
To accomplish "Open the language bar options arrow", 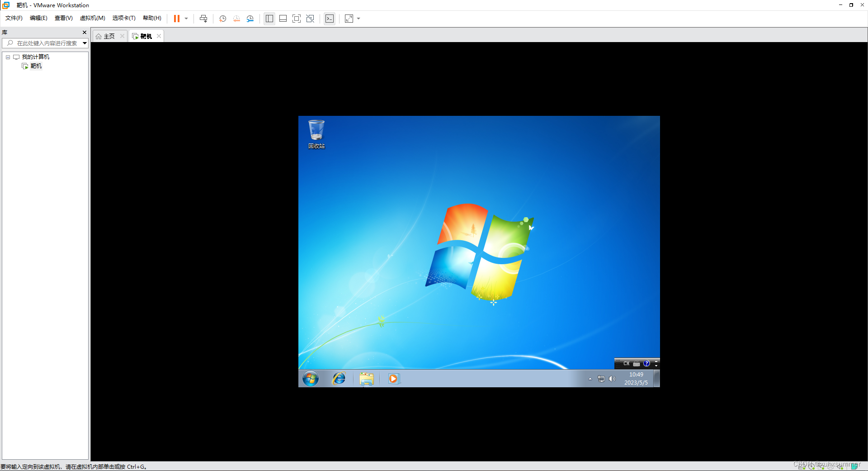I will tap(656, 366).
